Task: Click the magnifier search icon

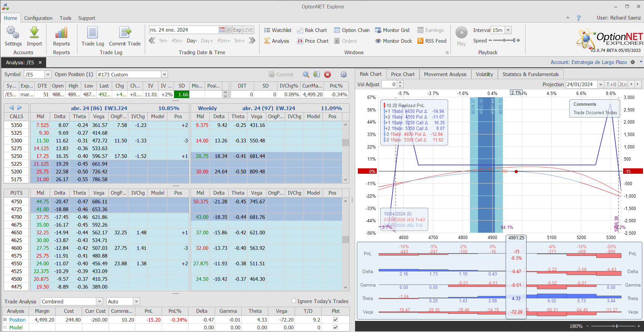Action: pyautogui.click(x=306, y=74)
